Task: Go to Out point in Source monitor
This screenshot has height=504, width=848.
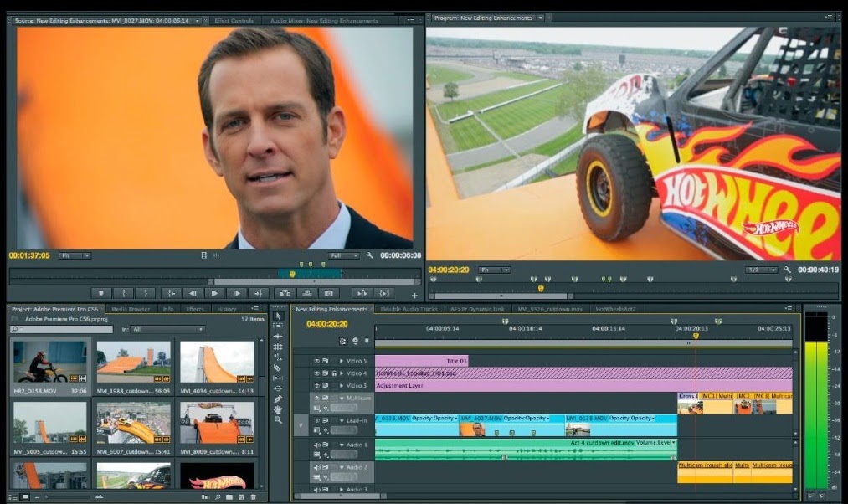Action: pyautogui.click(x=258, y=293)
